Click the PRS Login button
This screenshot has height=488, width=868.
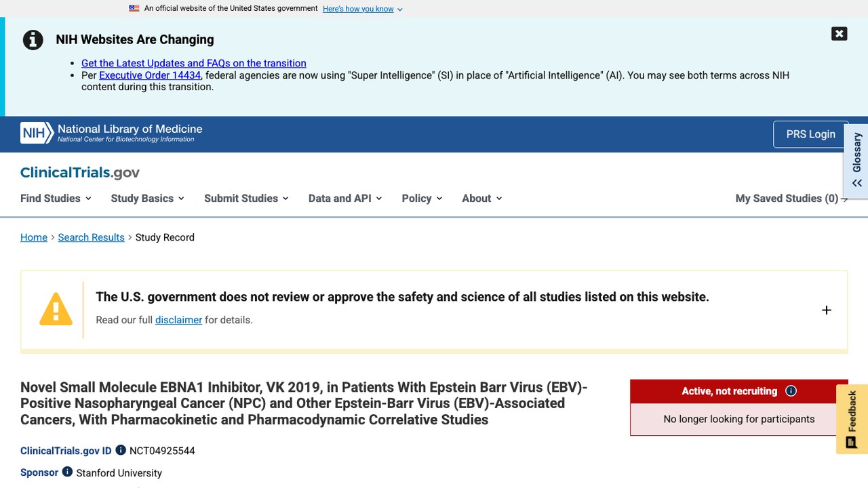click(810, 134)
